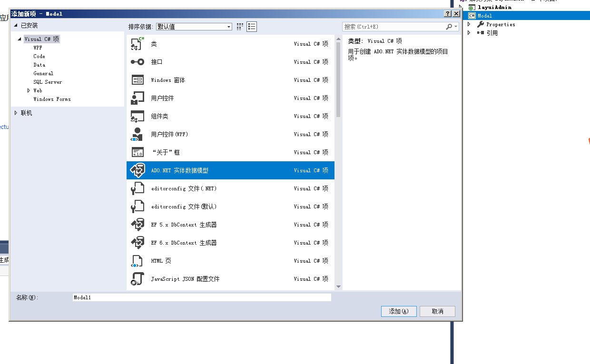The height and width of the screenshot is (364, 590).
Task: Expand the 联机 section
Action: pos(16,113)
